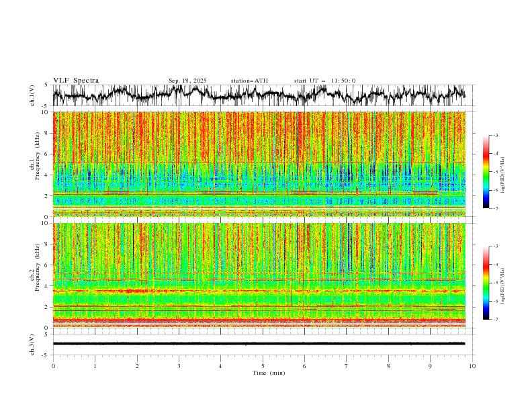
Task: Click the time axis tick label "10"
Action: 472,366
